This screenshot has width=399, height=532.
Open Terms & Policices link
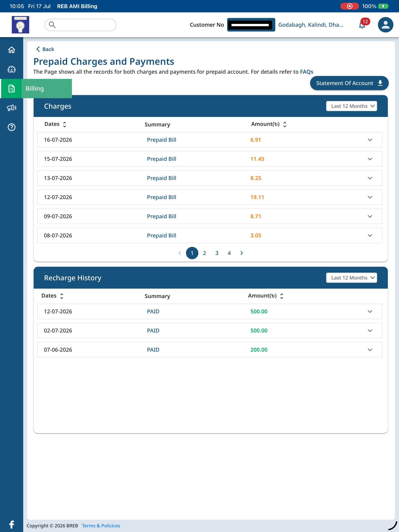click(x=101, y=525)
